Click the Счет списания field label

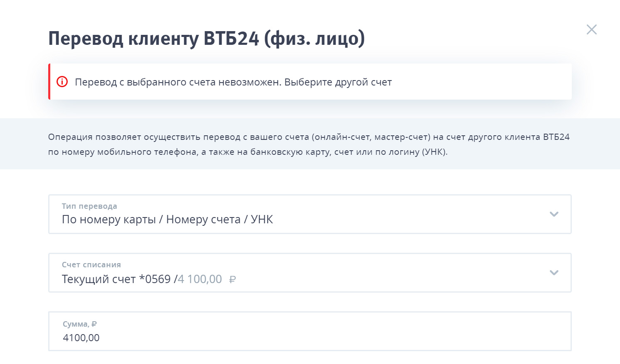tap(91, 265)
